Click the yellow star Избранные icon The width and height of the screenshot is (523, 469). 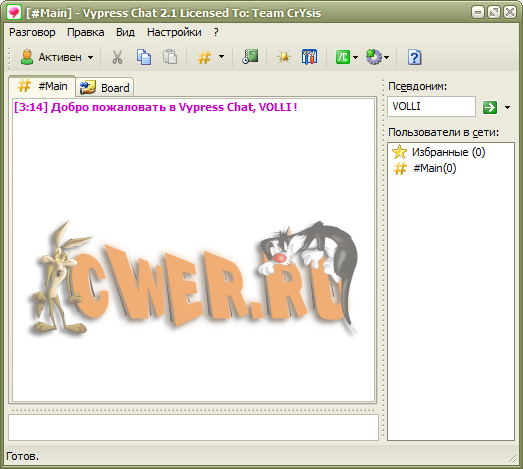click(x=399, y=152)
